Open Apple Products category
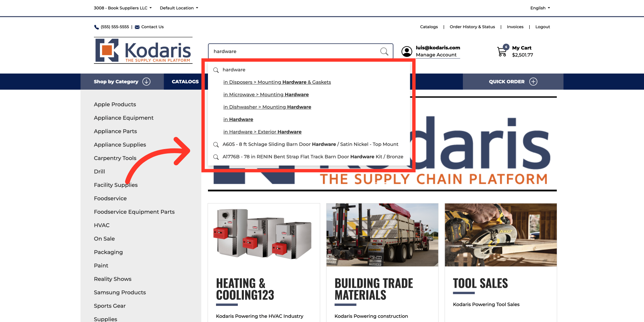The image size is (644, 322). [x=115, y=104]
